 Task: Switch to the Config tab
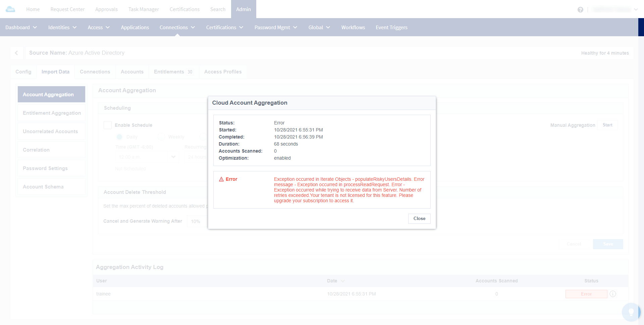point(23,72)
